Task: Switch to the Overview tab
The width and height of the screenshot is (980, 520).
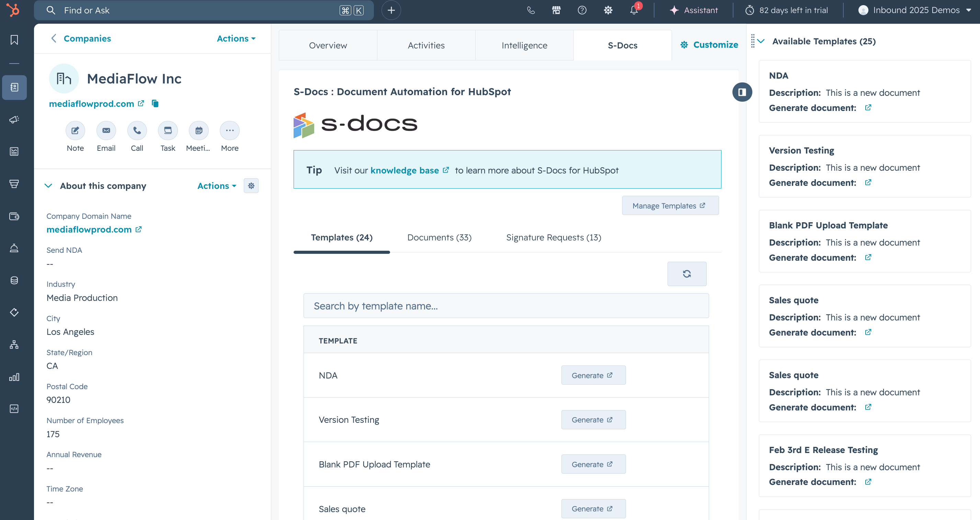Action: point(328,45)
